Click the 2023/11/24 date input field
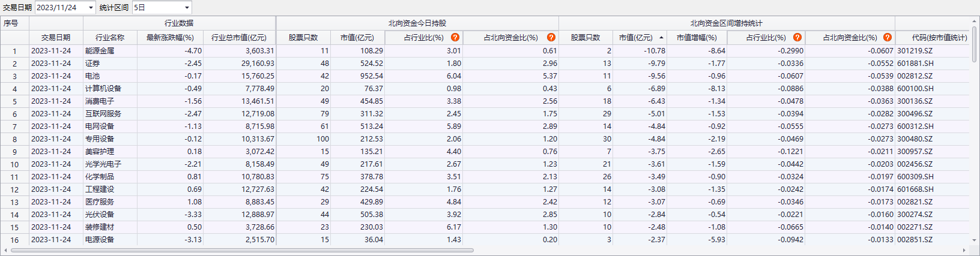The height and width of the screenshot is (256, 980). tap(60, 8)
